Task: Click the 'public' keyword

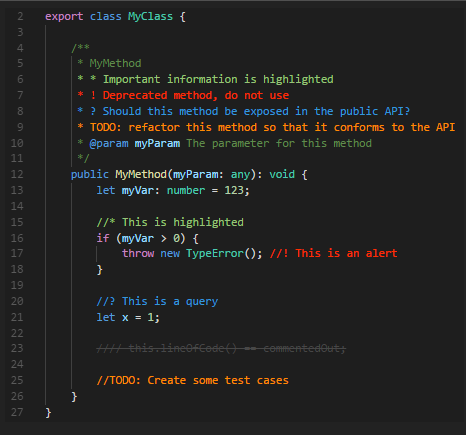Action: coord(90,174)
